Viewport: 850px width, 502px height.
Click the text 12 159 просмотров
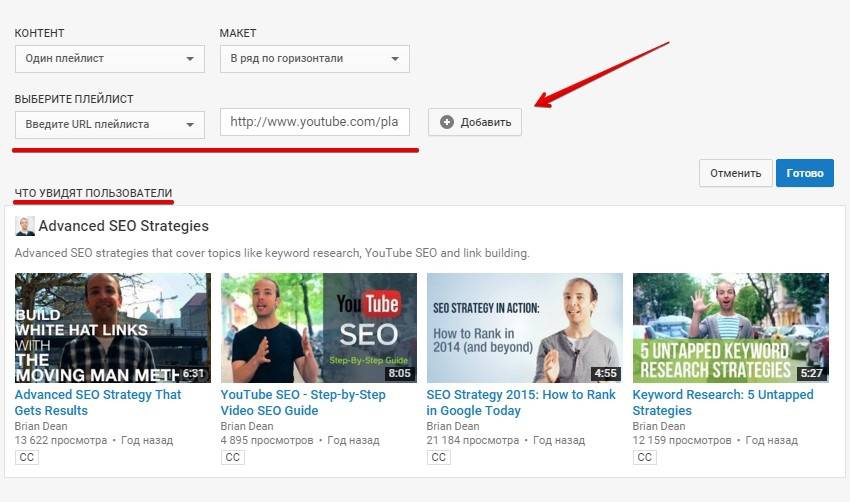click(682, 440)
